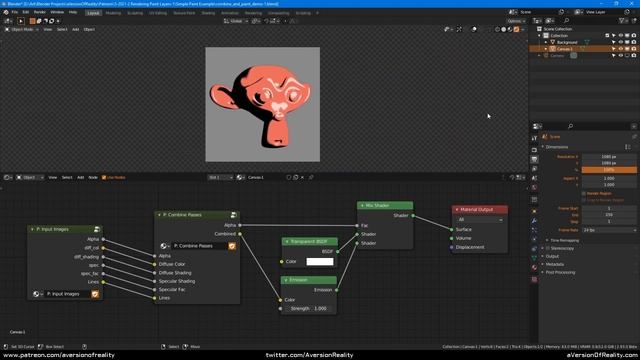Open Material Output target All dropdown
Image resolution: width=640 pixels, height=360 pixels.
tap(480, 220)
